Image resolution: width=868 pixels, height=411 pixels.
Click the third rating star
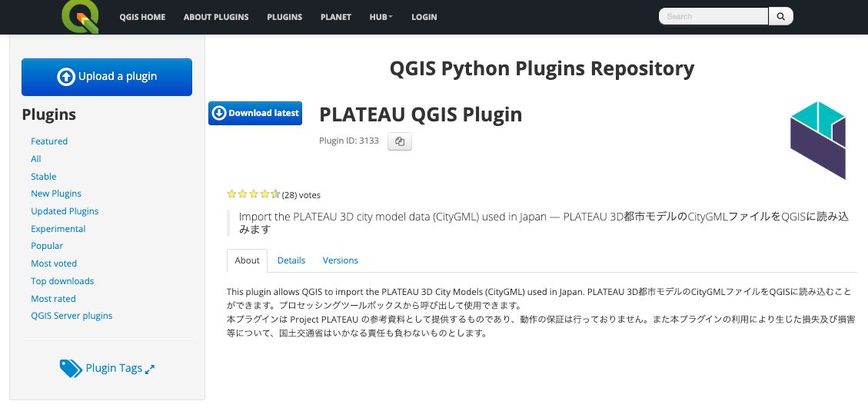(254, 194)
